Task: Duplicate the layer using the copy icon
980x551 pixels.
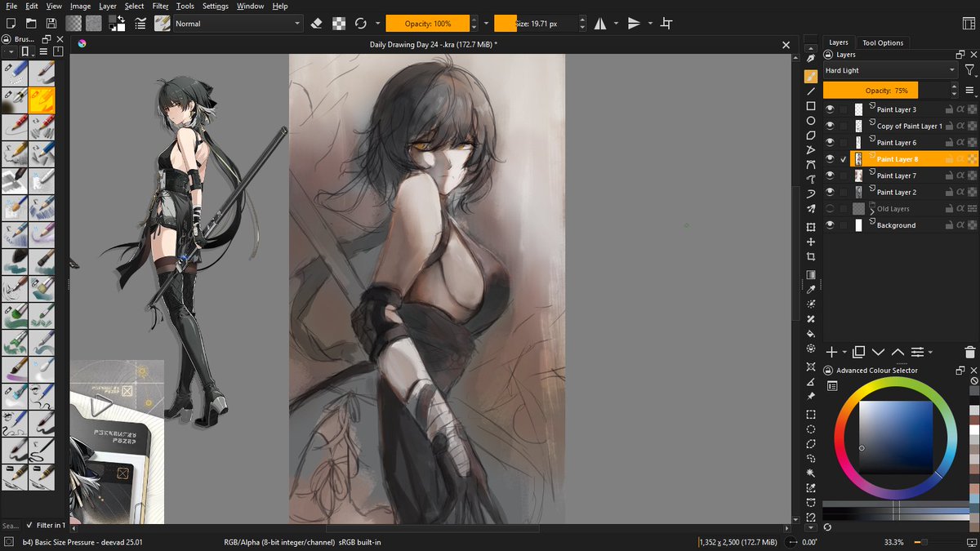Action: coord(858,352)
